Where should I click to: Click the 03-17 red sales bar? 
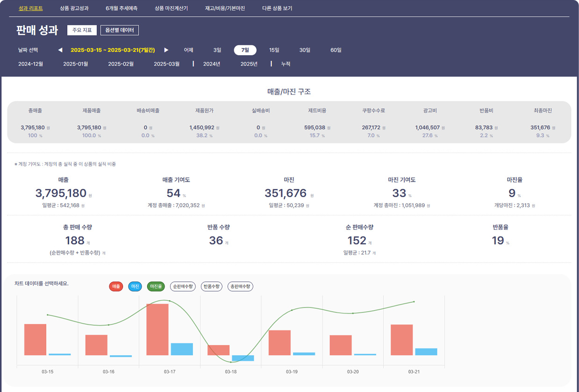(x=157, y=329)
